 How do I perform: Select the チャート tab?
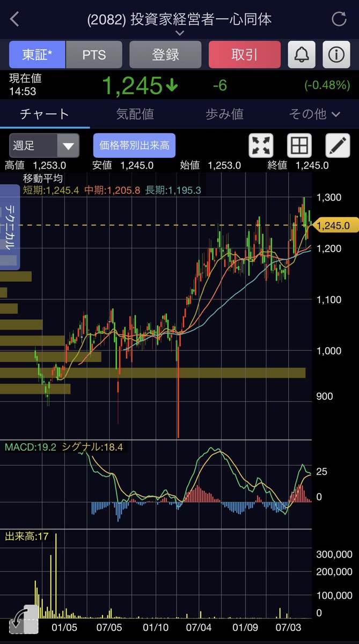(45, 114)
